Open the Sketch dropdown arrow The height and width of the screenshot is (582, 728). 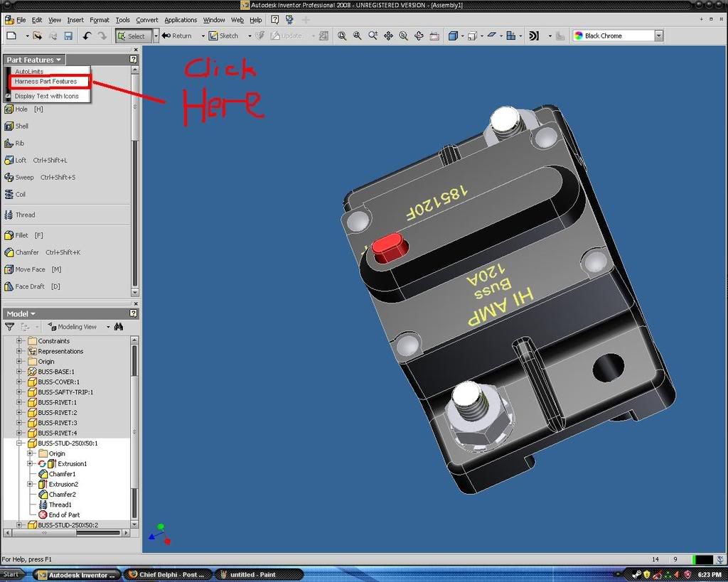click(250, 36)
